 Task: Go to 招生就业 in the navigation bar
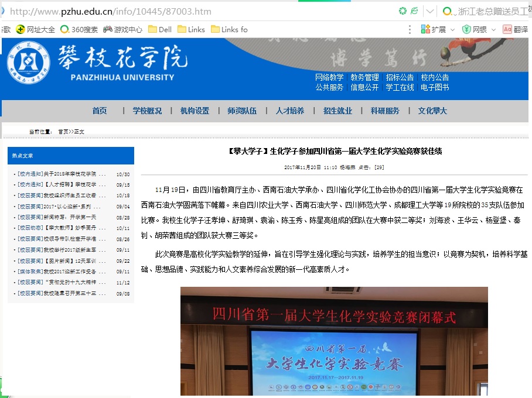337,111
